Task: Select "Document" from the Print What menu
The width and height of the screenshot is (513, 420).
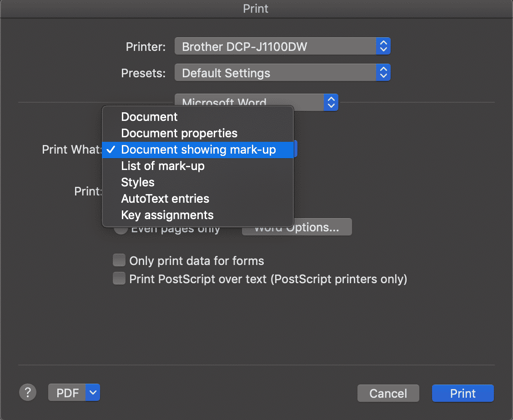Action: (x=149, y=117)
